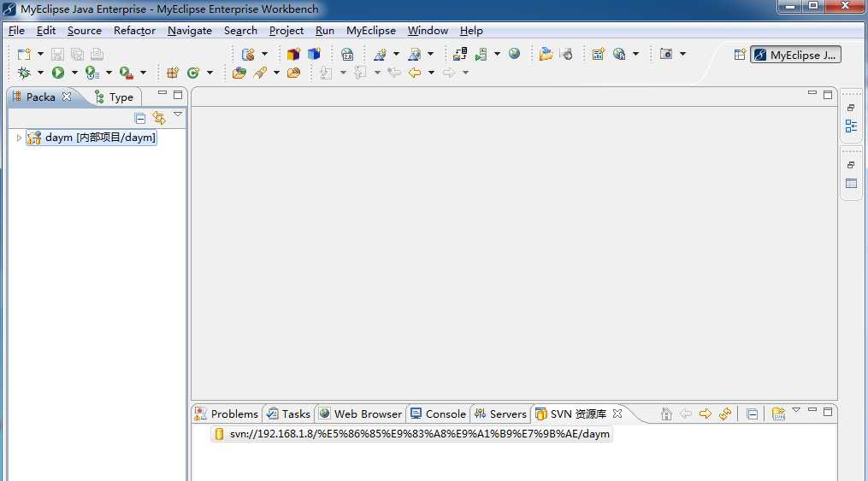Open the Refactor menu
This screenshot has width=868, height=481.
(134, 31)
